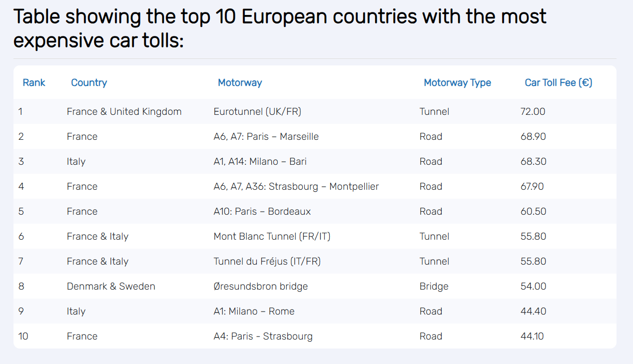Click the Denmark & Sweden country cell
633x364 pixels.
[111, 286]
